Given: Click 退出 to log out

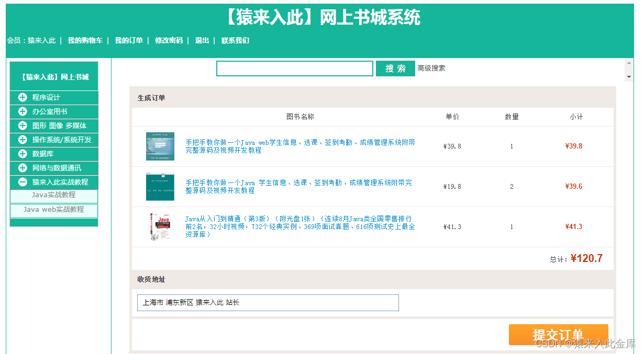Looking at the screenshot, I should [x=202, y=40].
